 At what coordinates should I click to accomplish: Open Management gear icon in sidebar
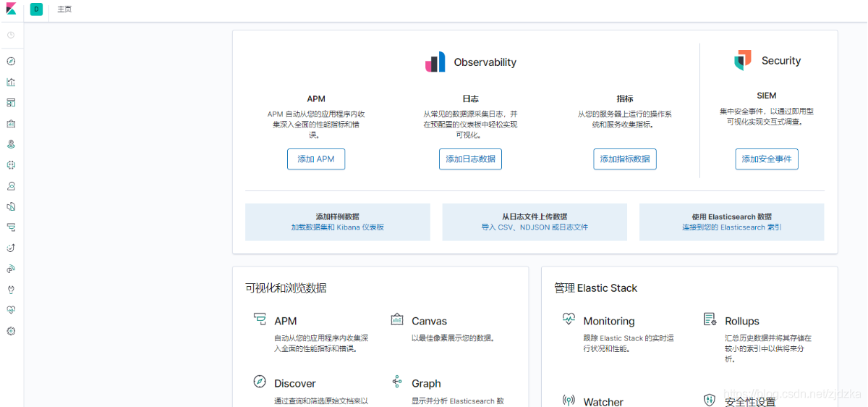click(x=11, y=331)
